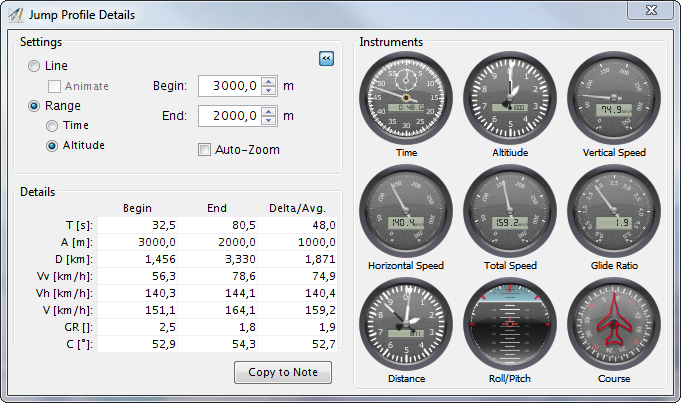The width and height of the screenshot is (681, 403).
Task: Click the Distance instrument gauge
Action: point(406,325)
